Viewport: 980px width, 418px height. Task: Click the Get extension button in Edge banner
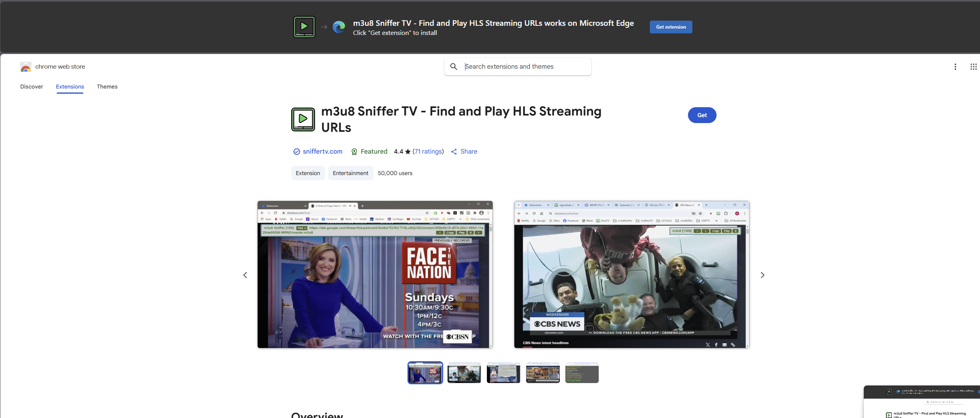point(671,27)
